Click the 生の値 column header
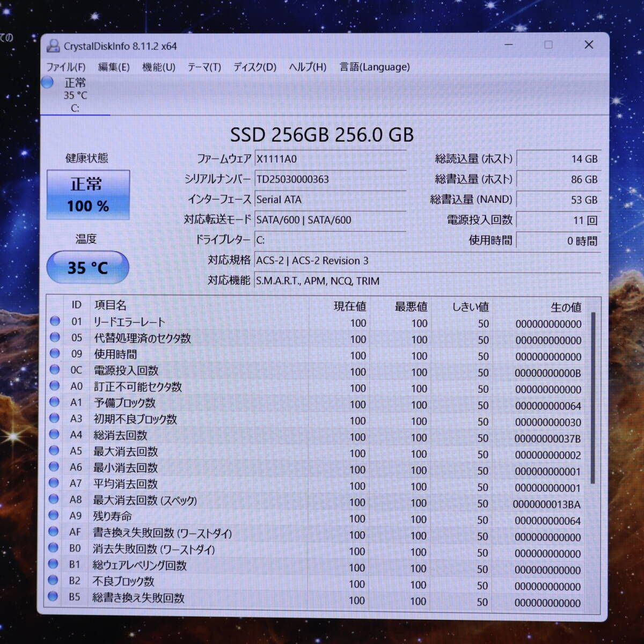The image size is (644, 644). 566,308
